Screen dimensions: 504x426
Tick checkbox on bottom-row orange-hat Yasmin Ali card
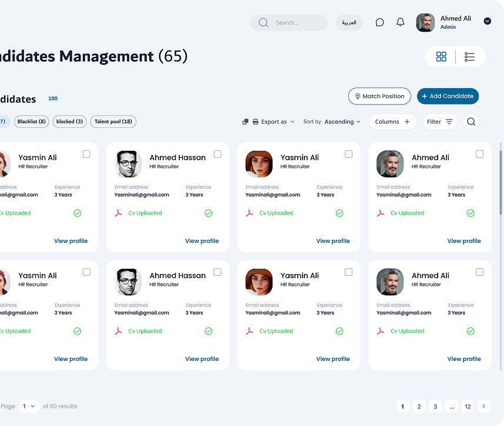click(x=348, y=272)
